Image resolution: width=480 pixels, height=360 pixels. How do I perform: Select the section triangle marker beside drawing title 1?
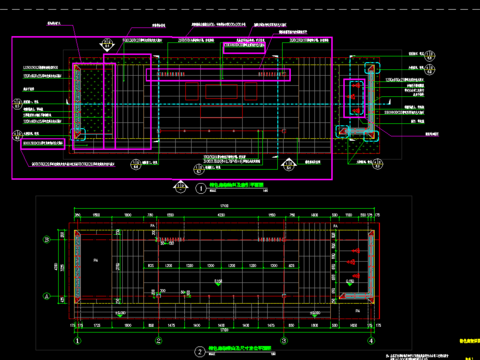(180, 187)
